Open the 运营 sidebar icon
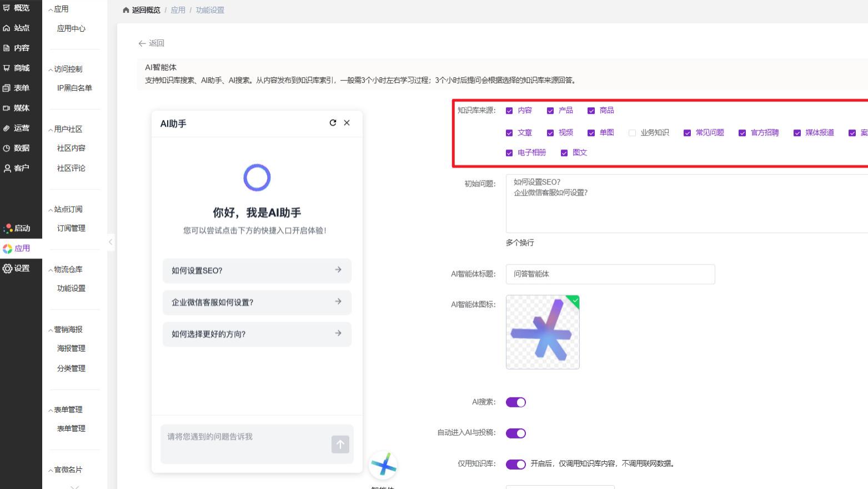The image size is (868, 489). coord(7,128)
